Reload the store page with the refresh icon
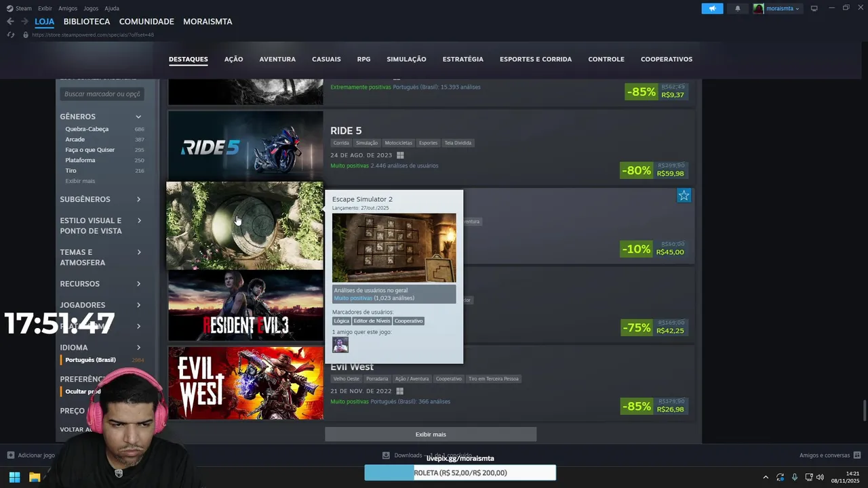The image size is (868, 488). click(x=11, y=35)
